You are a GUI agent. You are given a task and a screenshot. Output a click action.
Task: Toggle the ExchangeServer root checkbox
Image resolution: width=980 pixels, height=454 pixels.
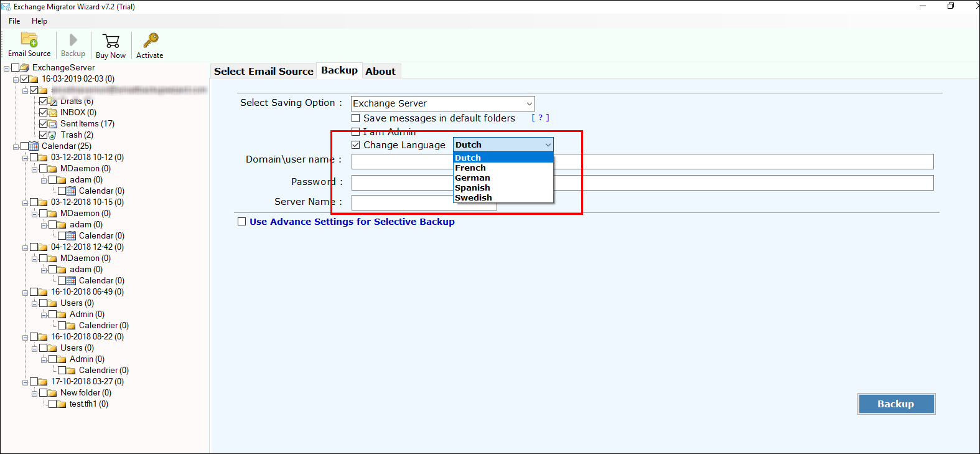click(16, 67)
